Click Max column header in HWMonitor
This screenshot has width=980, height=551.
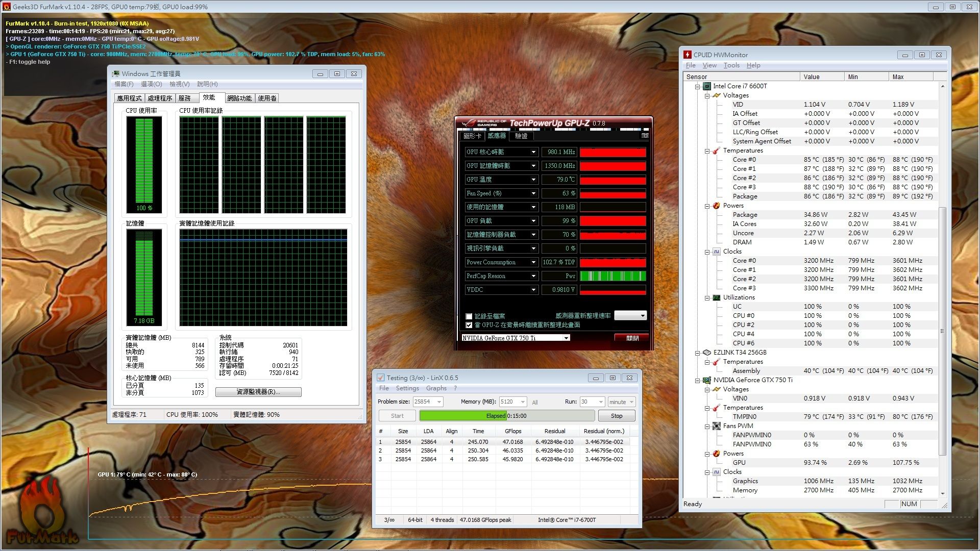pos(911,77)
